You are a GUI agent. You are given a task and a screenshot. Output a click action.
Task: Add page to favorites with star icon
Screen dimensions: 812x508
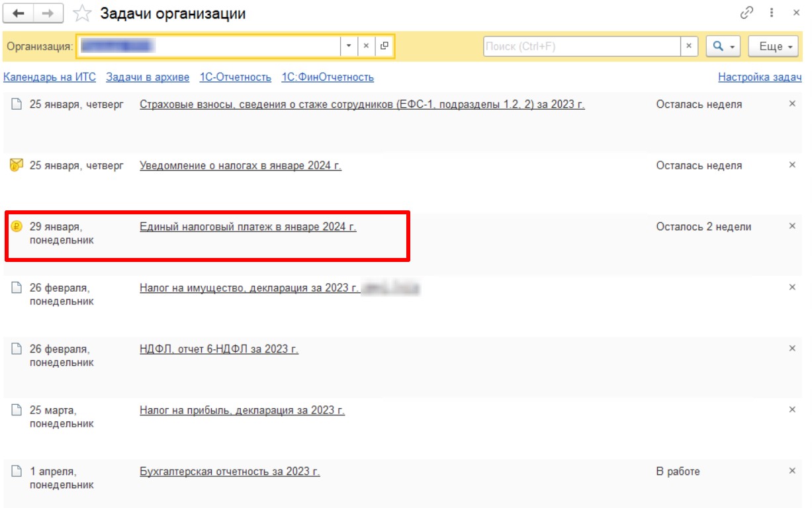point(82,13)
